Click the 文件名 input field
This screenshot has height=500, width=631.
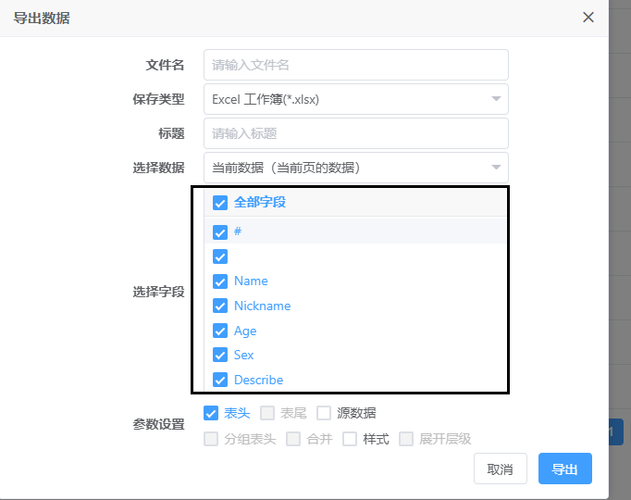[356, 65]
